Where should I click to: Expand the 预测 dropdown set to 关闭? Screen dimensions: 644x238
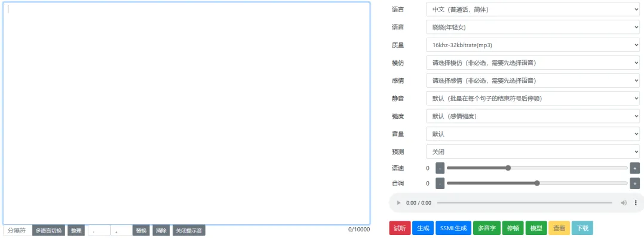tap(533, 152)
